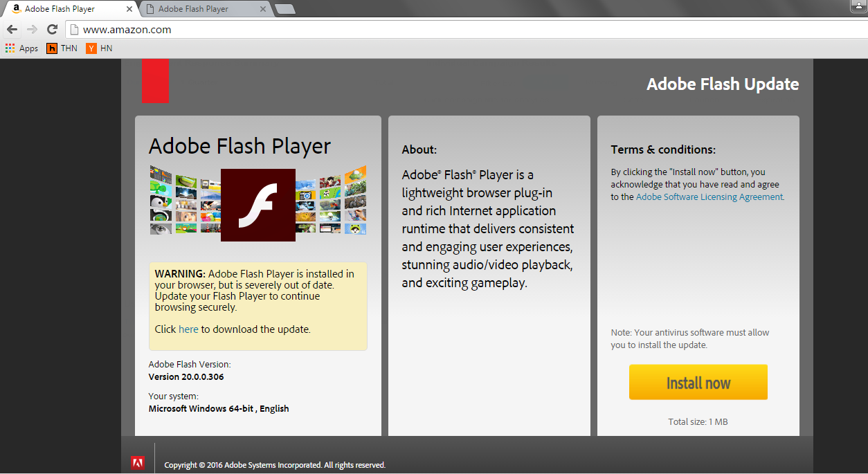Open the HN bookmark
Screen dimensions: 868x474
pos(100,48)
